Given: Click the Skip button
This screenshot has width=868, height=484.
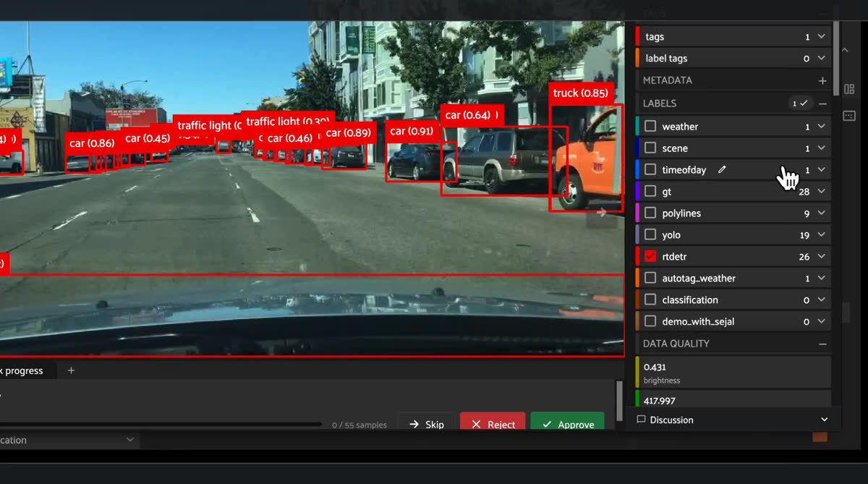Looking at the screenshot, I should (x=427, y=423).
